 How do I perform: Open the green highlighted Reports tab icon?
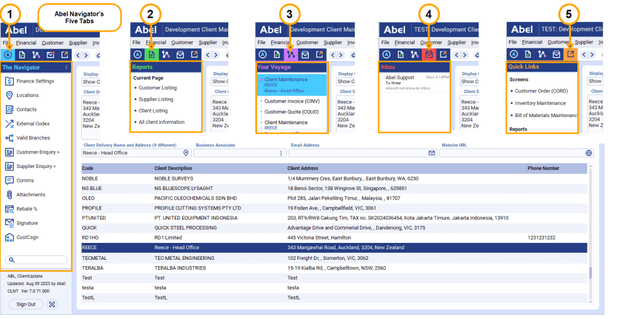151,55
